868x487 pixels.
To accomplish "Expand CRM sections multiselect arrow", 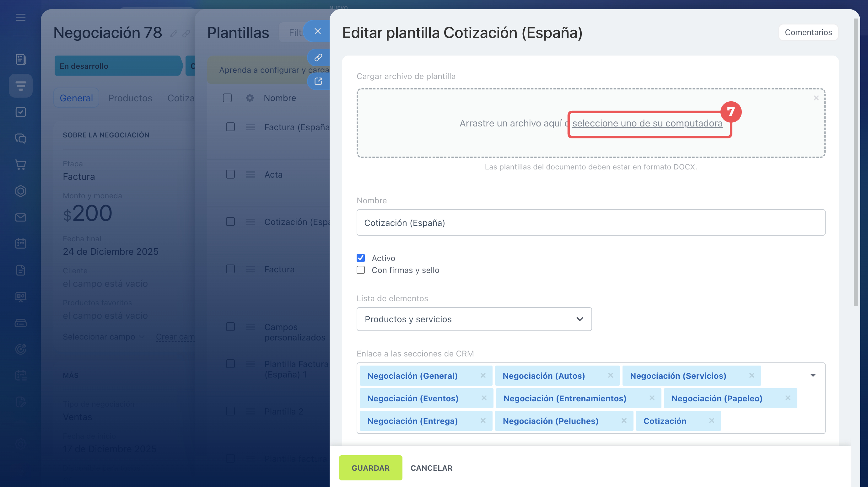I will [813, 376].
